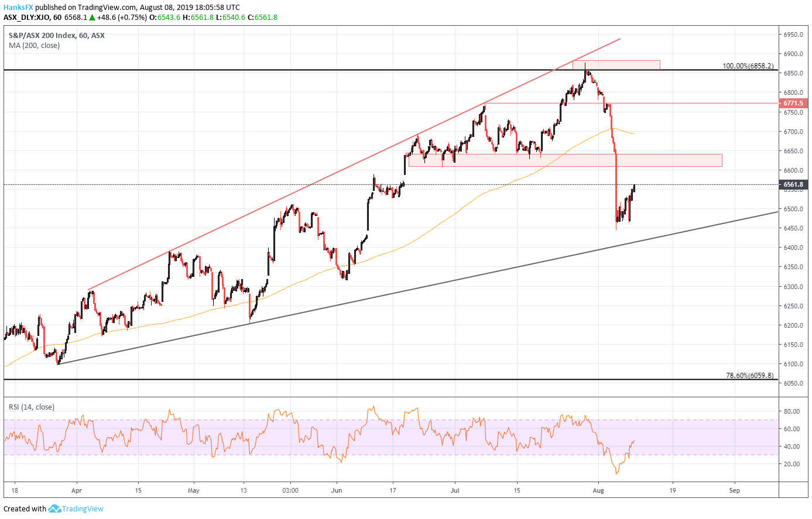Click the red resistance box near 6880
Viewport: 812px width, 519px height.
click(x=616, y=65)
